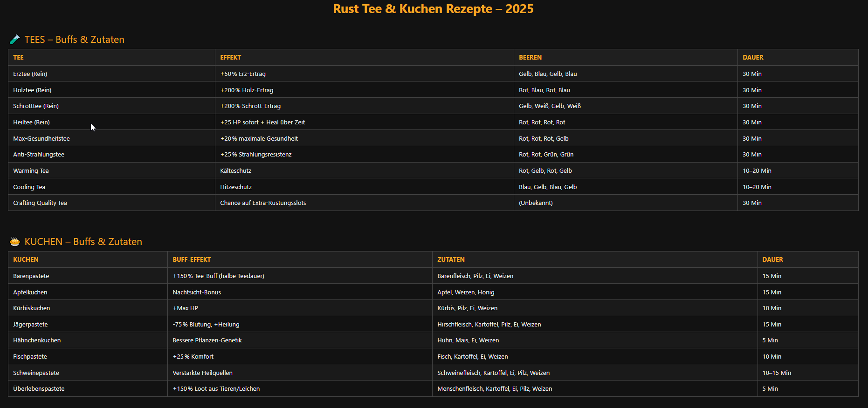Click the pie icon beside KUCHEN heading
Image resolution: width=868 pixels, height=408 pixels.
point(15,242)
